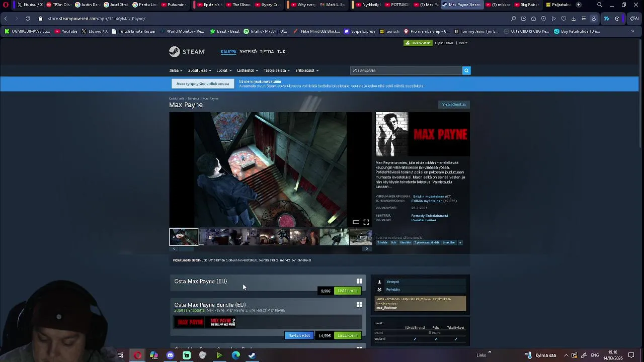This screenshot has width=644, height=362.
Task: Click the Max Payne 2 bundle capsule image
Action: [x=223, y=322]
